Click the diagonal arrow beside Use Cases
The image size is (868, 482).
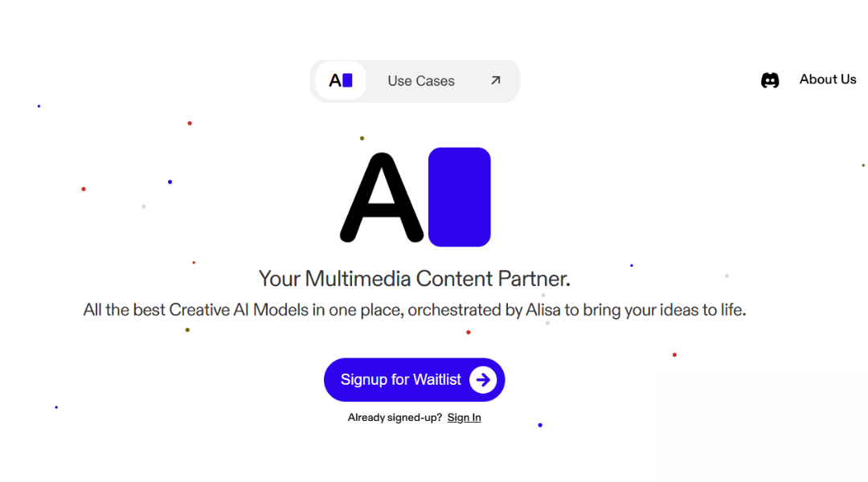[x=495, y=80]
